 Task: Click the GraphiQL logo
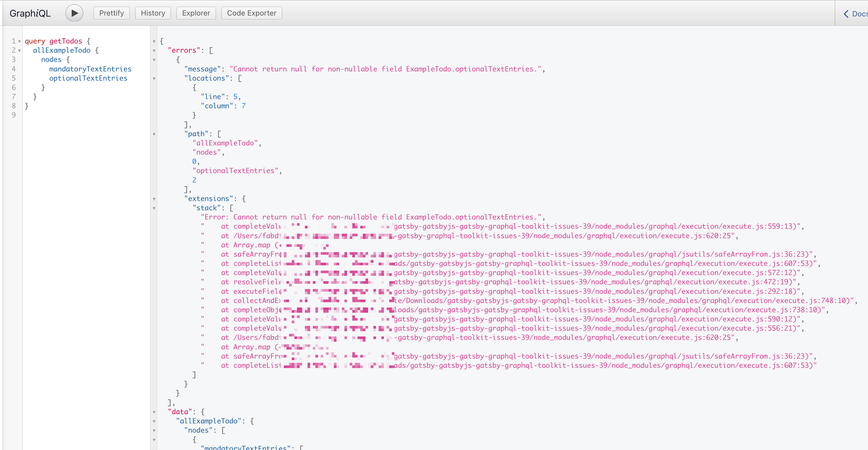(30, 13)
